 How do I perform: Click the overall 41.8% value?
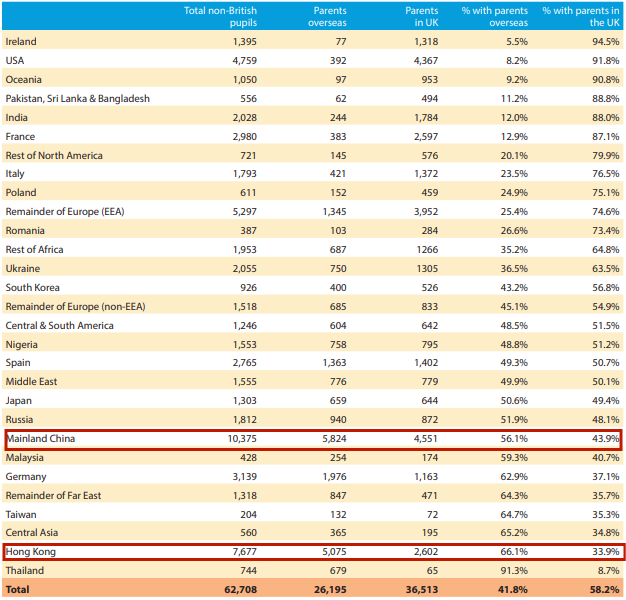513,590
